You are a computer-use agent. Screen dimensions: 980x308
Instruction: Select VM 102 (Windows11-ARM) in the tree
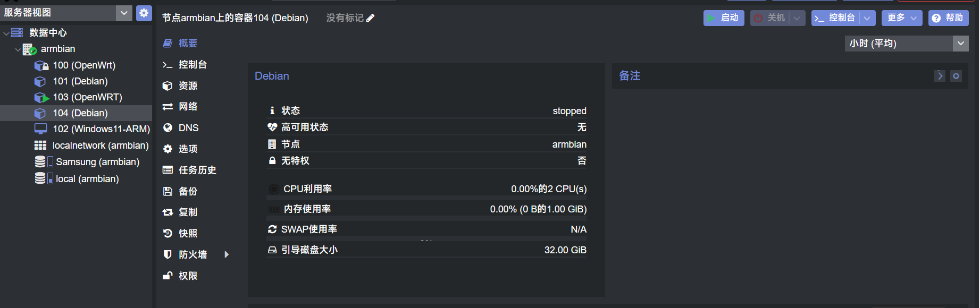(101, 129)
